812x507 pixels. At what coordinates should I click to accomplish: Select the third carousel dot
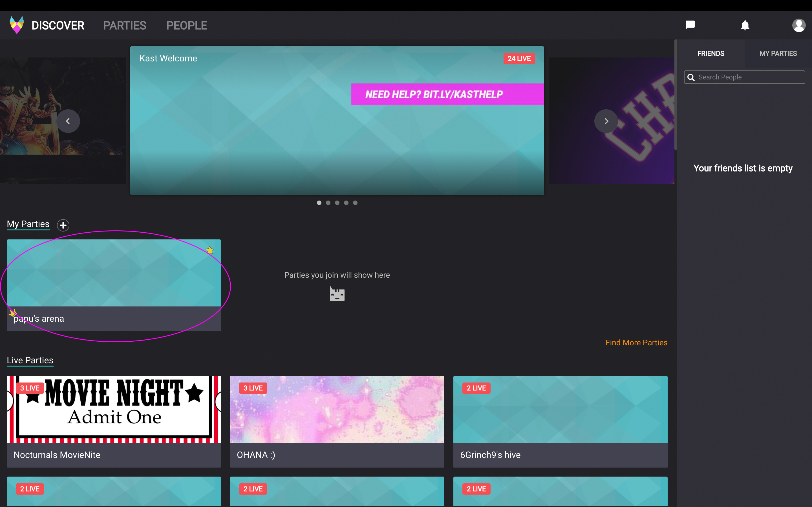pos(337,203)
